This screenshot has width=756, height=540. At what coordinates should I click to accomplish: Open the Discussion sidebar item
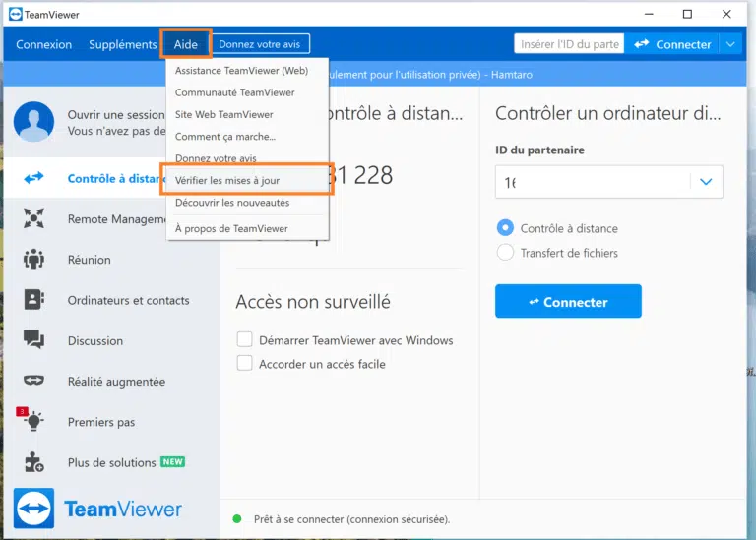click(111, 340)
